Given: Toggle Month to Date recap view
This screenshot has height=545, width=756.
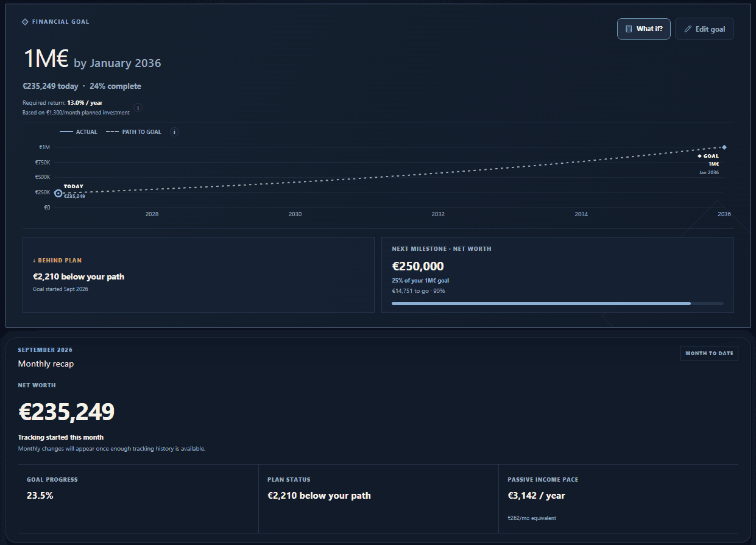Looking at the screenshot, I should (709, 353).
